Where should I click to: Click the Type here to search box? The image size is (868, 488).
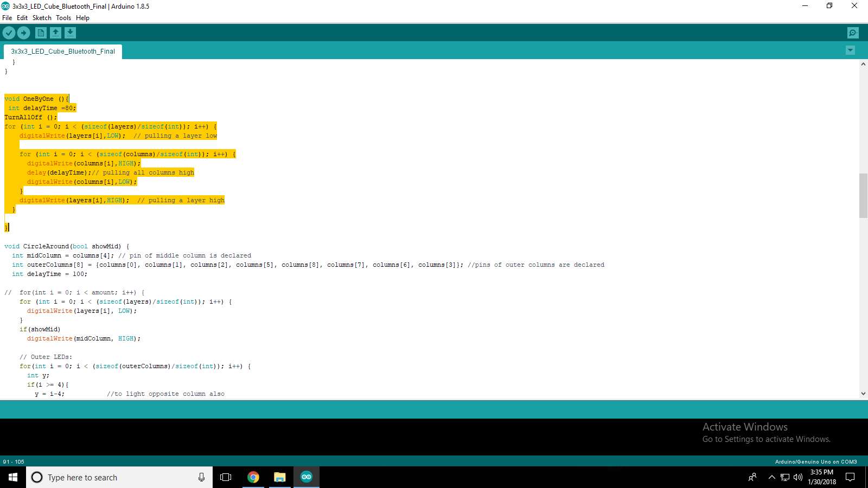tap(119, 477)
